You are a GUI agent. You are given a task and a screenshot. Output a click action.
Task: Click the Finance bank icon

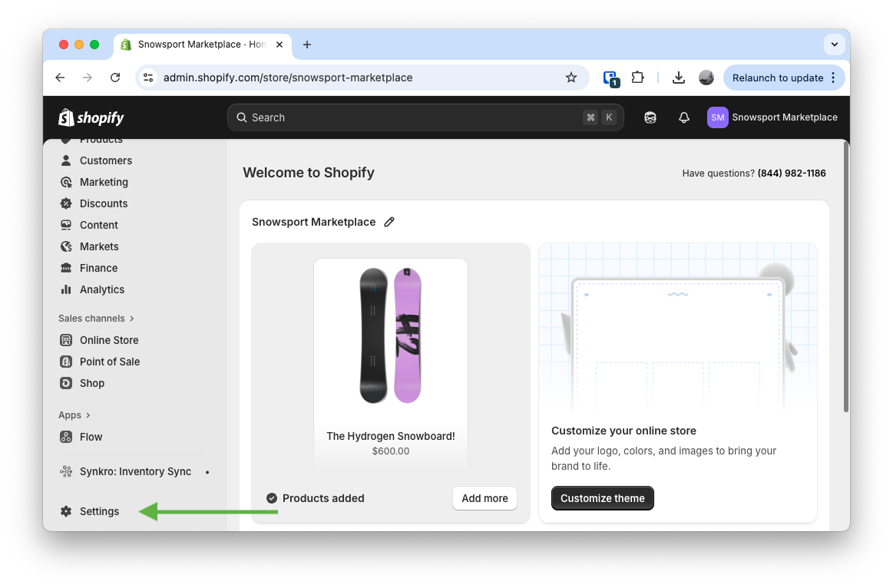pos(66,268)
